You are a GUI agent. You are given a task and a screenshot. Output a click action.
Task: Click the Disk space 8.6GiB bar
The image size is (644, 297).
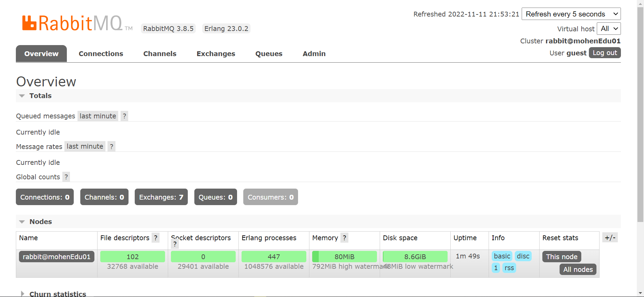(x=415, y=257)
